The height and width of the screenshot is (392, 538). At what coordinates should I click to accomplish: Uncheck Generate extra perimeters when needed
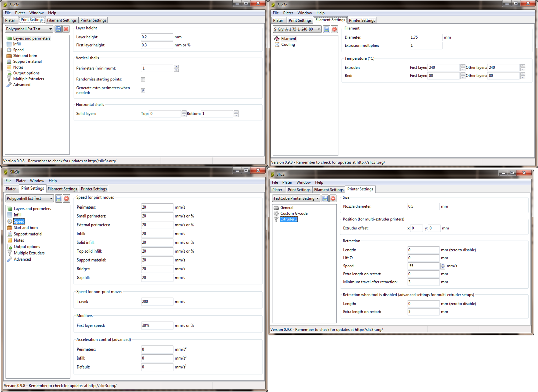(143, 90)
